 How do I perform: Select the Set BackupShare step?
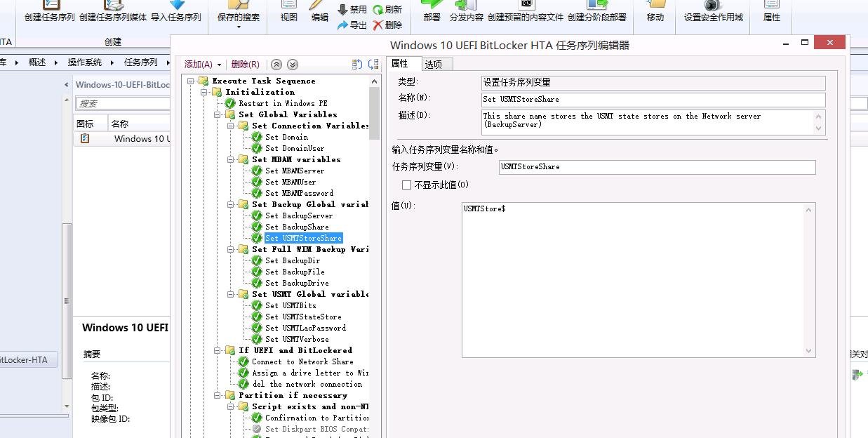coord(297,227)
